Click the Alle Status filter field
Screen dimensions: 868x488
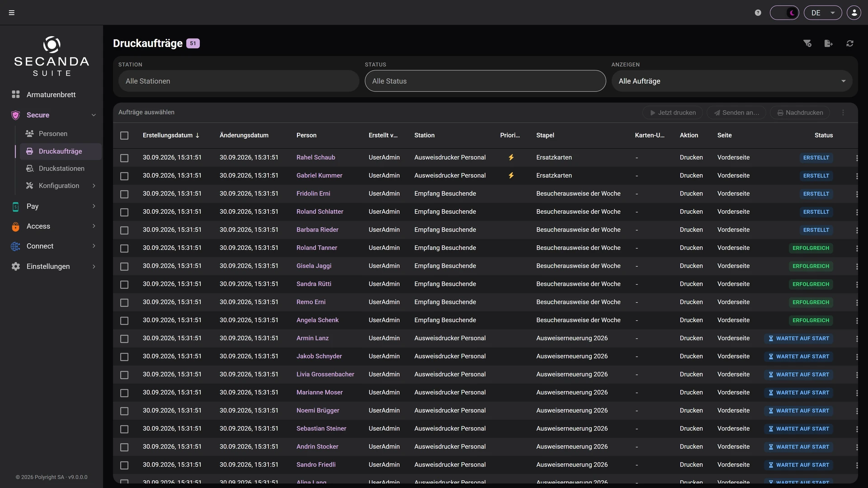[485, 81]
